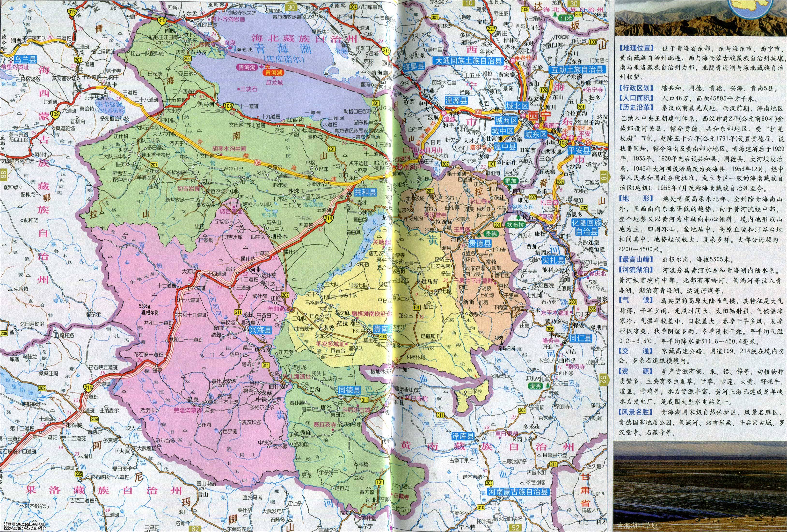Viewport: 787px width, 532px height.
Task: Click the tree icon next to 麦秀
Action: coord(547,385)
